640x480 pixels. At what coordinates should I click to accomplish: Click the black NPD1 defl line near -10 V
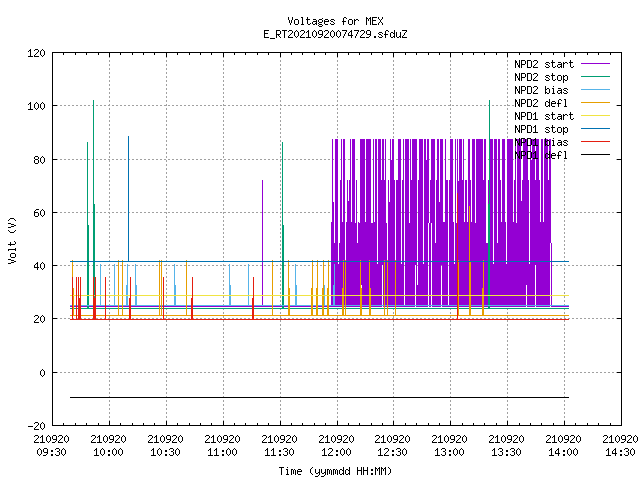point(319,397)
